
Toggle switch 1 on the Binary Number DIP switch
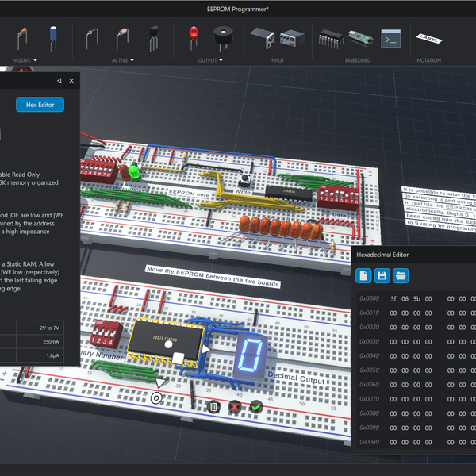click(95, 332)
